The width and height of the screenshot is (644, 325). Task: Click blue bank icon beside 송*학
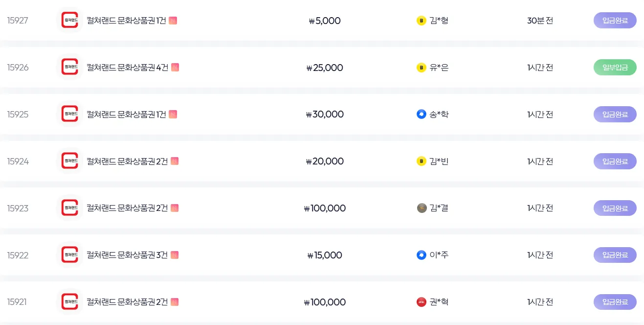point(421,115)
